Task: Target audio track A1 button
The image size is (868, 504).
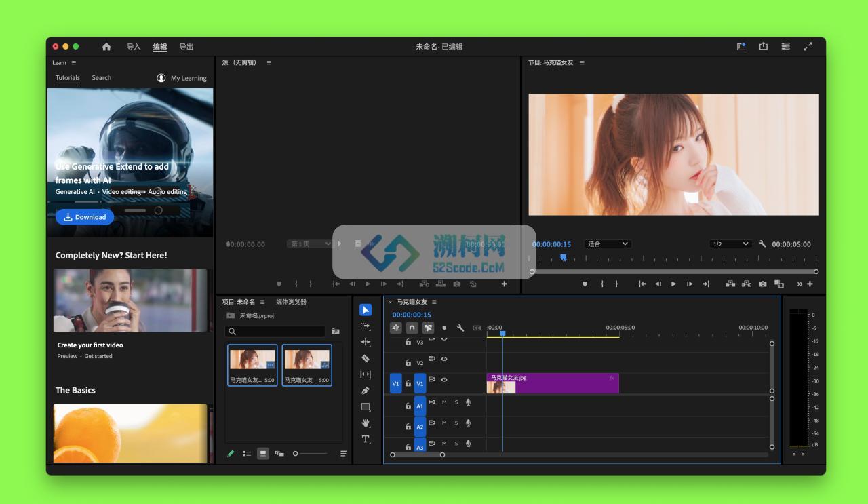Action: (420, 406)
